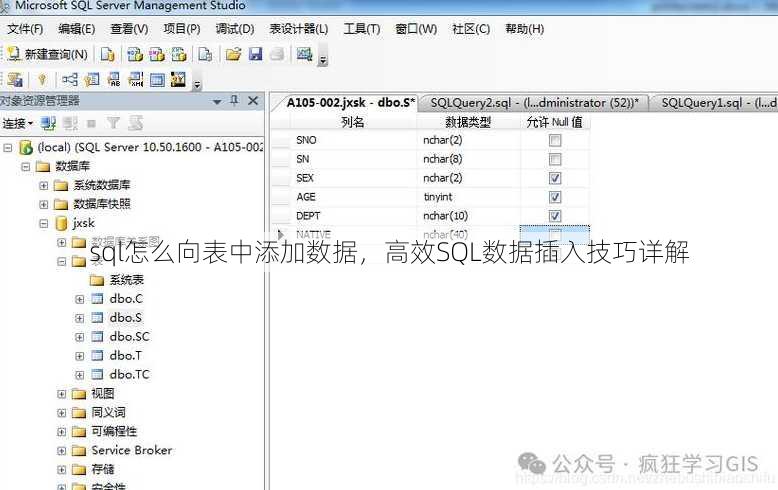The image size is (778, 490).
Task: Select the 可编程性 folder
Action: pyautogui.click(x=114, y=431)
